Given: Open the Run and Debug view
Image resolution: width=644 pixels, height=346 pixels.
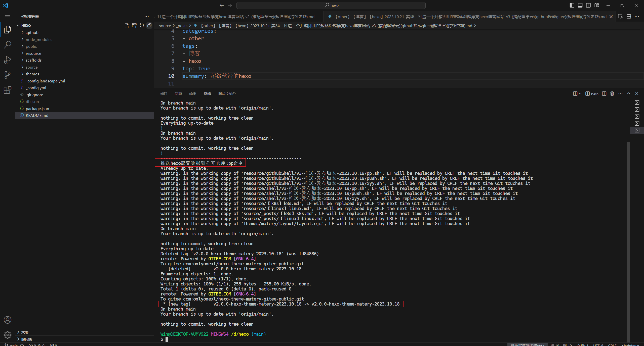Looking at the screenshot, I should (8, 60).
